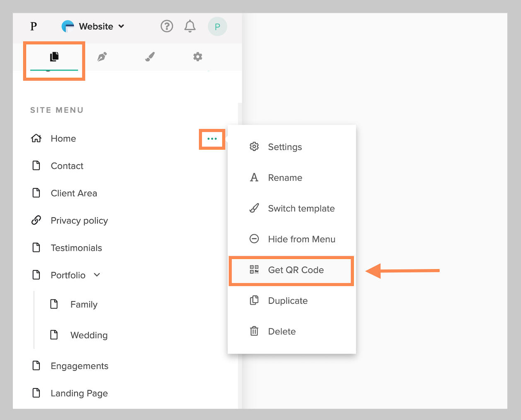521x420 pixels.
Task: Open notifications bell icon
Action: 190,27
